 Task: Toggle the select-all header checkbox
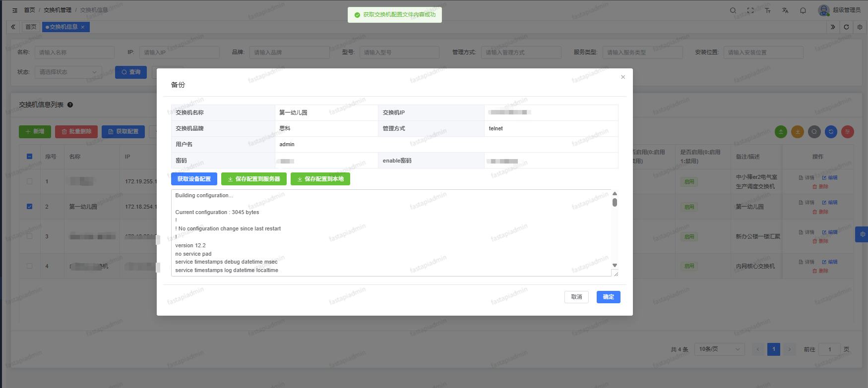[x=30, y=157]
